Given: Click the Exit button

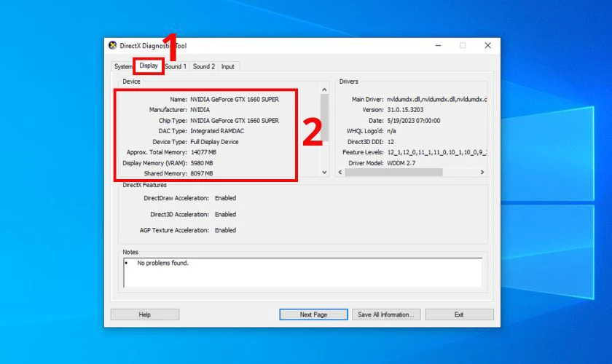Looking at the screenshot, I should pos(459,314).
